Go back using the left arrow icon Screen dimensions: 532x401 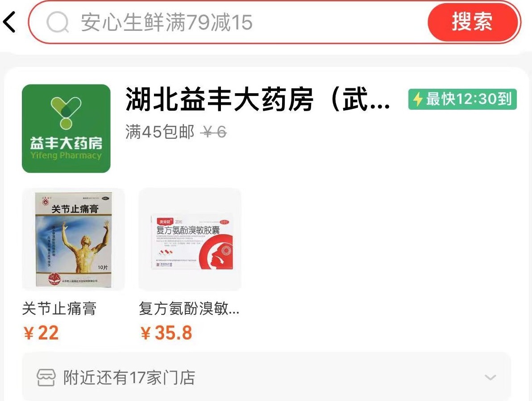pos(9,22)
